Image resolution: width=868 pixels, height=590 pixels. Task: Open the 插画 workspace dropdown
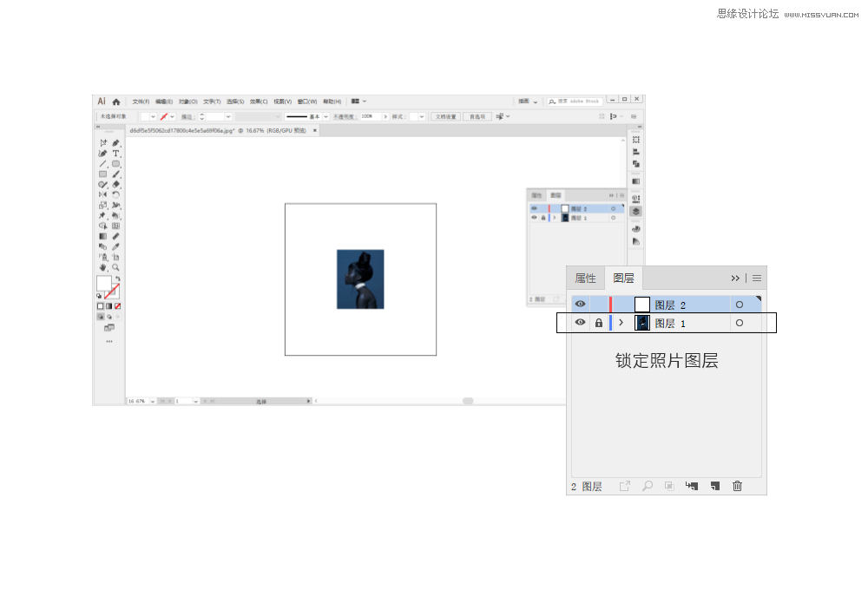click(528, 102)
